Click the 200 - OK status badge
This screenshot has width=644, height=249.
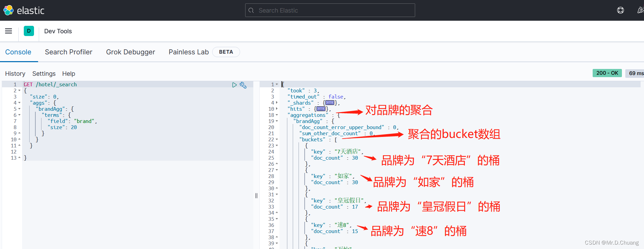tap(607, 73)
